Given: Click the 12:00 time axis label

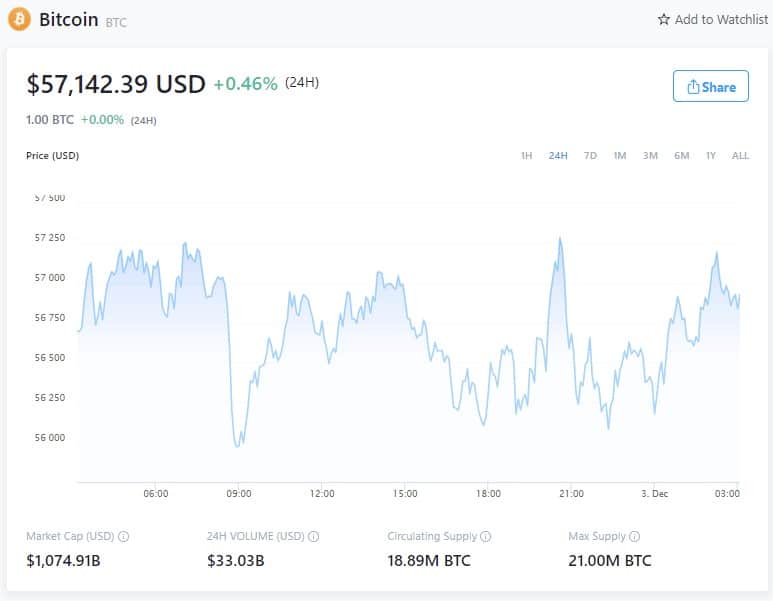Looking at the screenshot, I should (322, 494).
